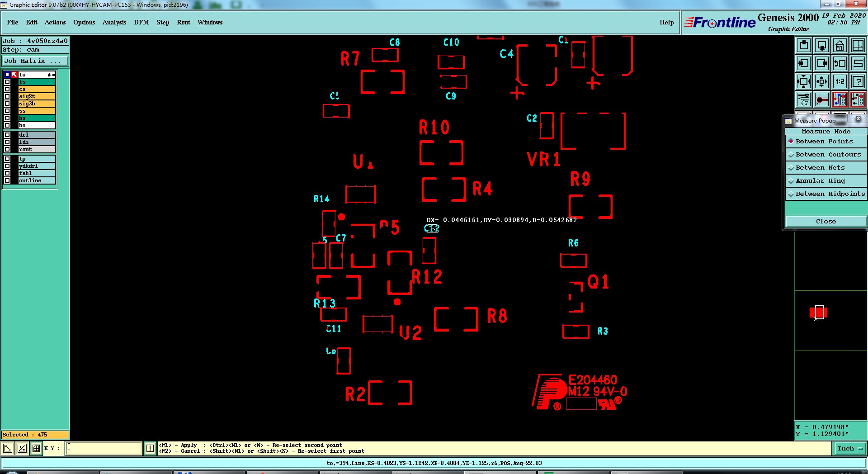The width and height of the screenshot is (868, 474).
Task: Toggle display checkbox for layer cs
Action: (x=7, y=89)
